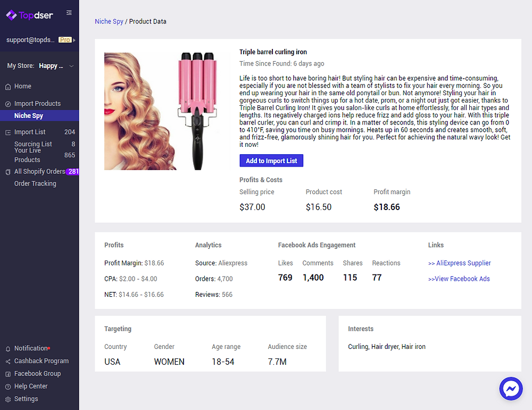Click the bold $18.66 profit margin value
Viewport: 532px width, 410px height.
tap(387, 207)
